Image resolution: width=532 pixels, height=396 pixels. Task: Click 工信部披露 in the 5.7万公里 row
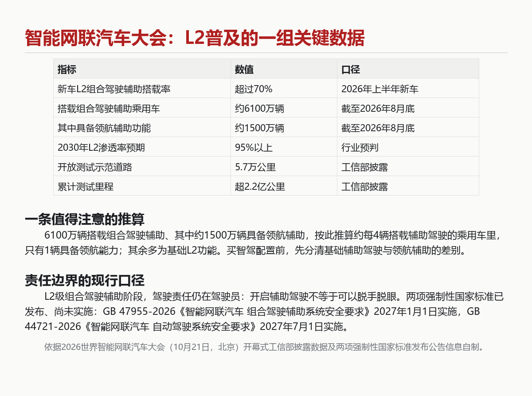click(408, 166)
